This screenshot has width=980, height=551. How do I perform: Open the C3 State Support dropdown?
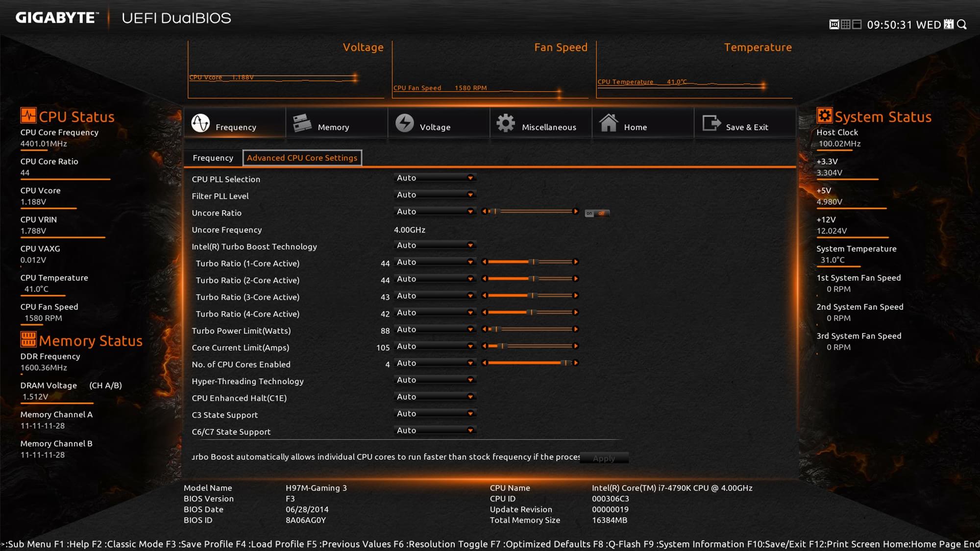[435, 413]
